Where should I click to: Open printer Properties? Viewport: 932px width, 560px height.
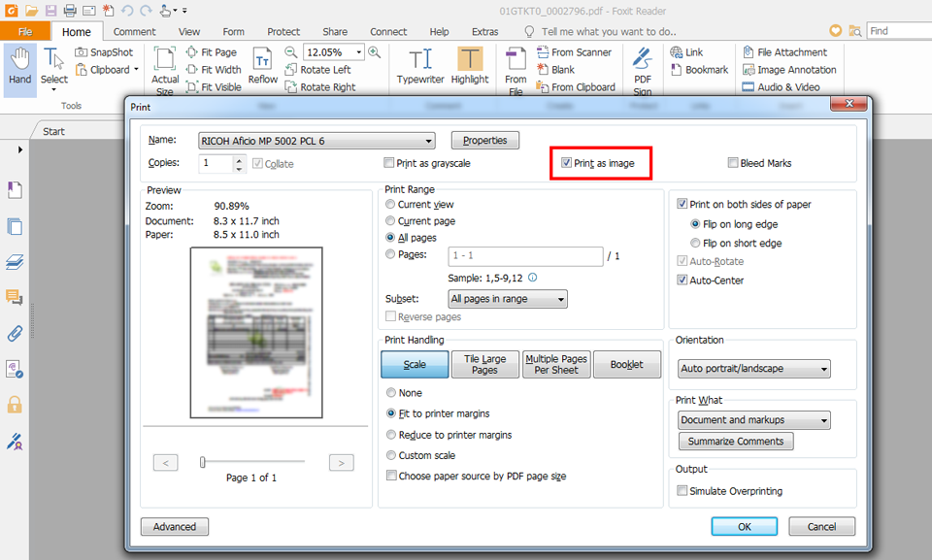[485, 141]
